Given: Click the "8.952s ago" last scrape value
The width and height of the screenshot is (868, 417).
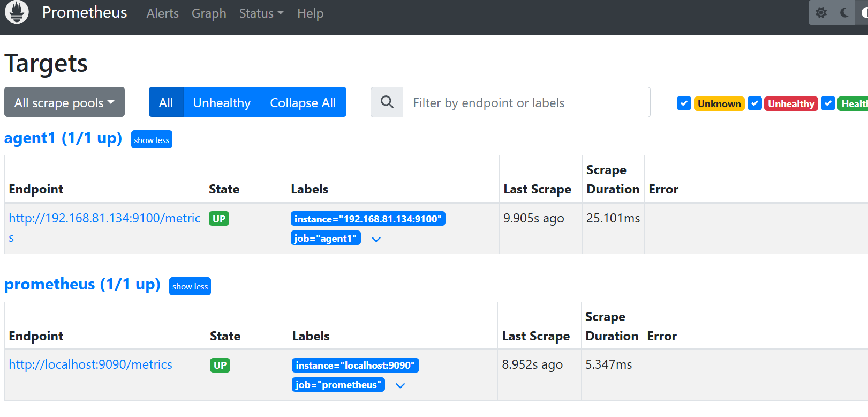Looking at the screenshot, I should pyautogui.click(x=532, y=364).
